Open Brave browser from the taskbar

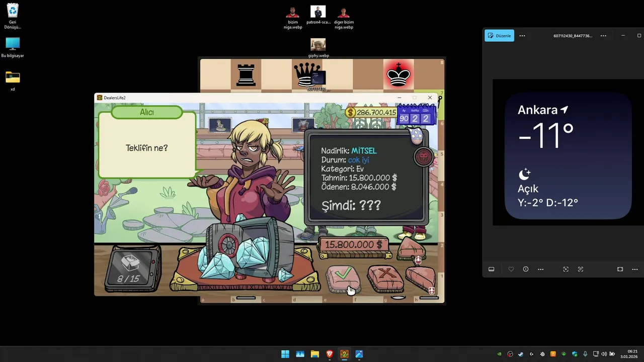coord(330,354)
